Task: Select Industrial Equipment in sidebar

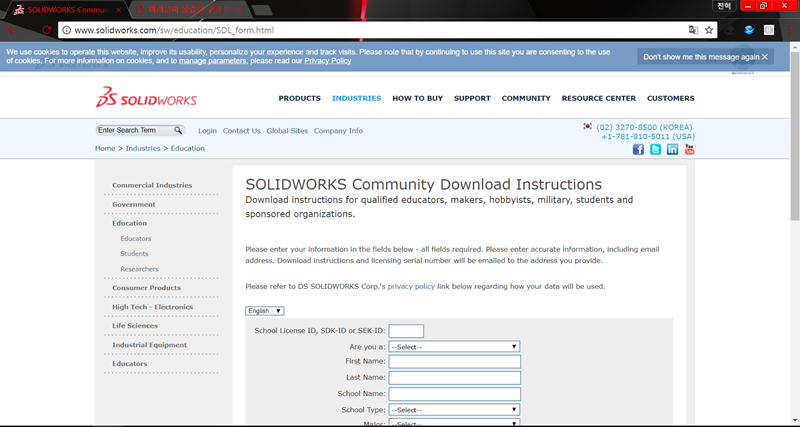Action: tap(149, 345)
